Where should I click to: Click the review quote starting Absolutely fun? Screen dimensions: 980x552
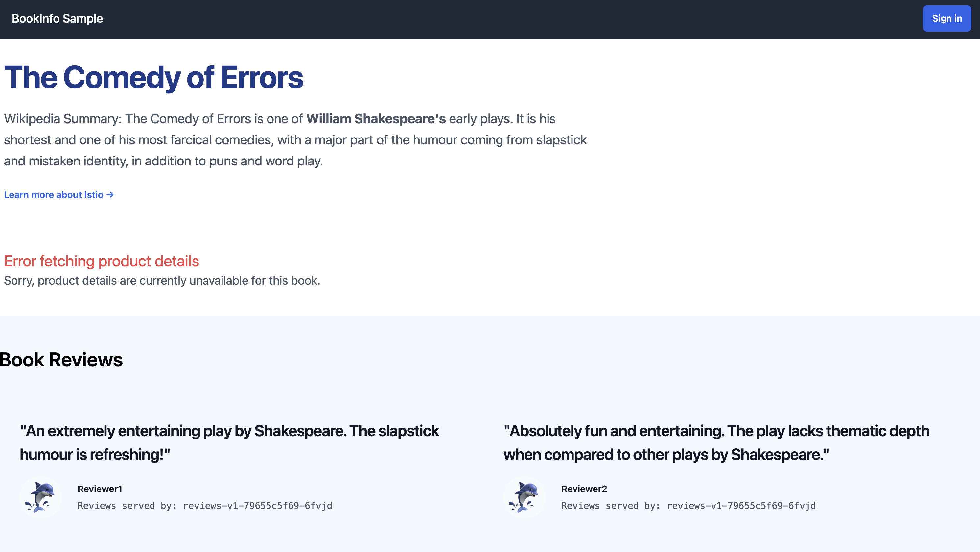point(716,442)
